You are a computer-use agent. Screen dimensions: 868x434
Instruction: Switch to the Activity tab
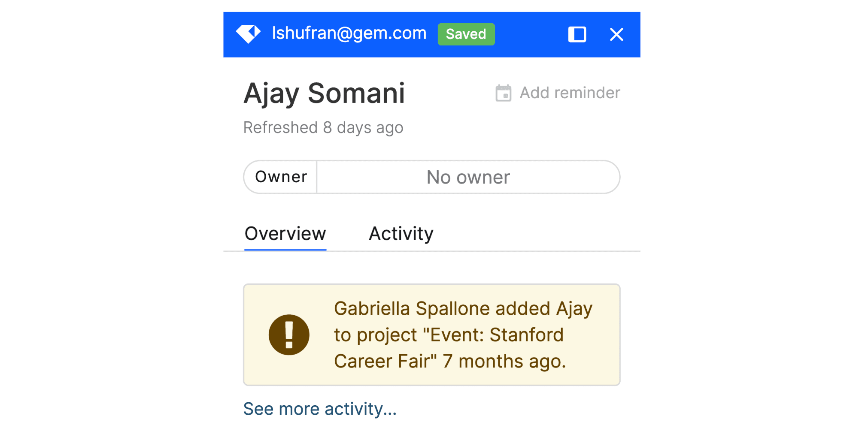point(401,234)
